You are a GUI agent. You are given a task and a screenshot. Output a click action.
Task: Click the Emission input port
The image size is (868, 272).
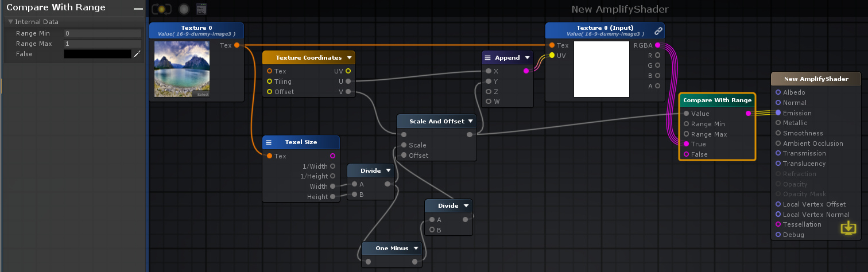click(778, 113)
